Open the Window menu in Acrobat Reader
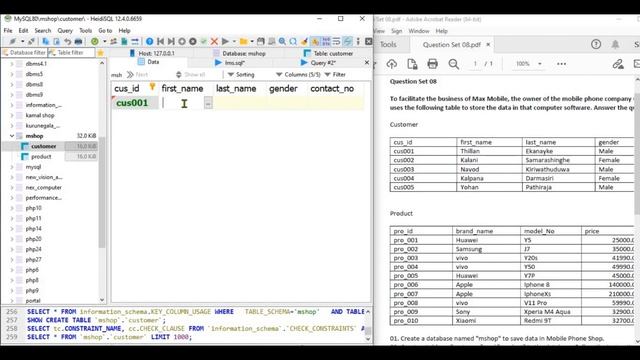Viewport: 640px width, 360px height. [419, 31]
